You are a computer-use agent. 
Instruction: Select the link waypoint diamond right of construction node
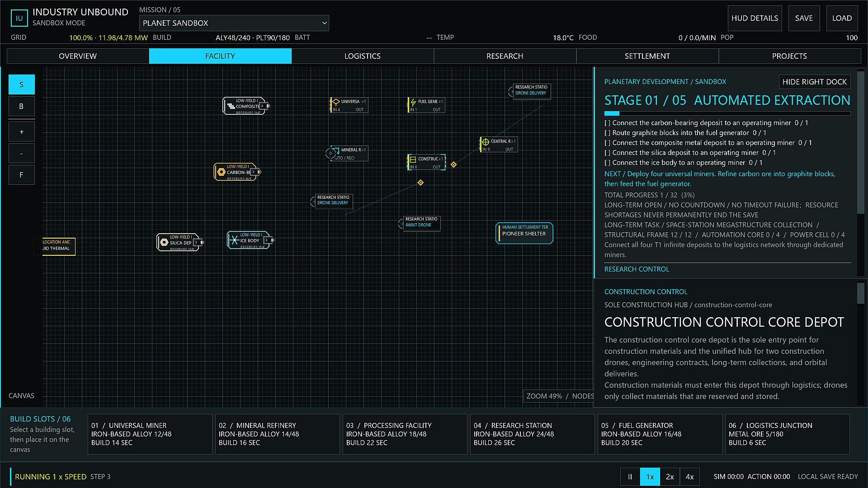(x=453, y=164)
